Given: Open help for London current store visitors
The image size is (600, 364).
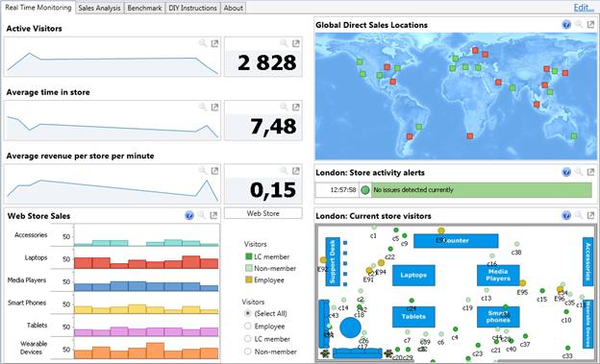Looking at the screenshot, I should tap(566, 216).
